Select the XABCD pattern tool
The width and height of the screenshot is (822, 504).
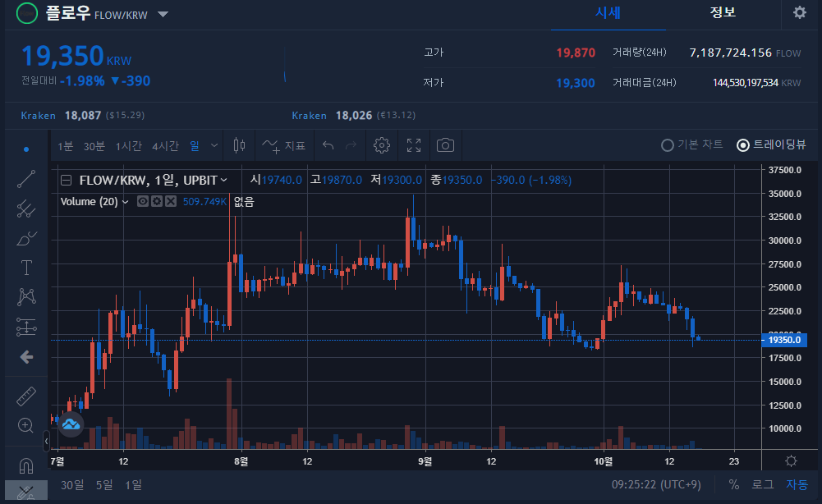[x=26, y=297]
